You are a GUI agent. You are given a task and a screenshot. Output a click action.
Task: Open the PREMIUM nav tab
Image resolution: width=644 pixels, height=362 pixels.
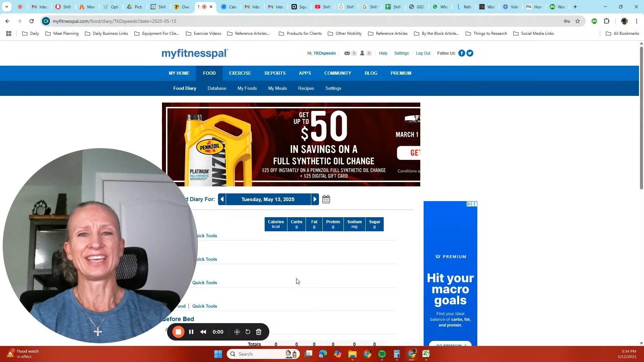[x=401, y=73]
